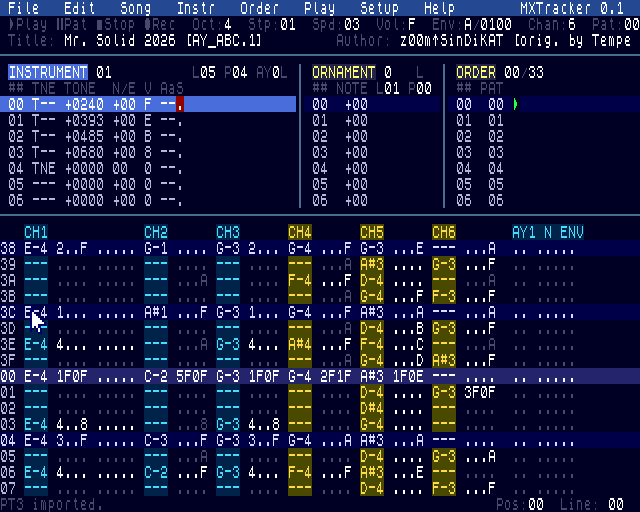
Task: Select TNE flags in instrument row 04
Action: [x=44, y=168]
